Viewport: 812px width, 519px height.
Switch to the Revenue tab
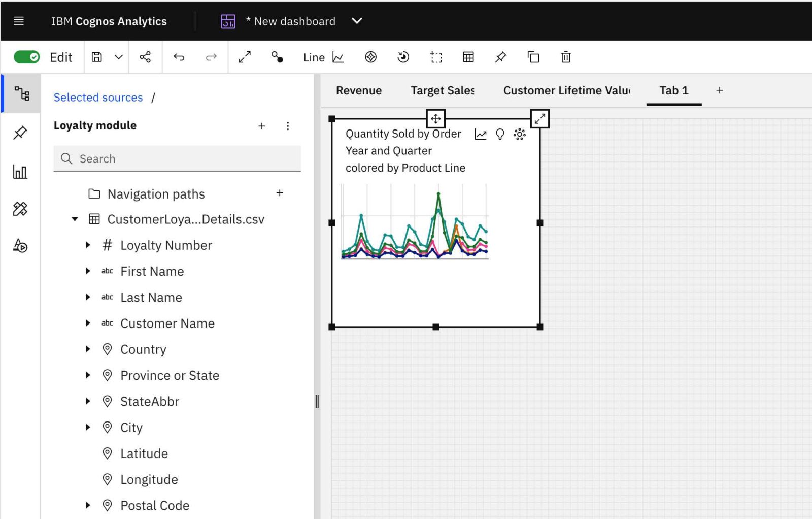tap(359, 90)
